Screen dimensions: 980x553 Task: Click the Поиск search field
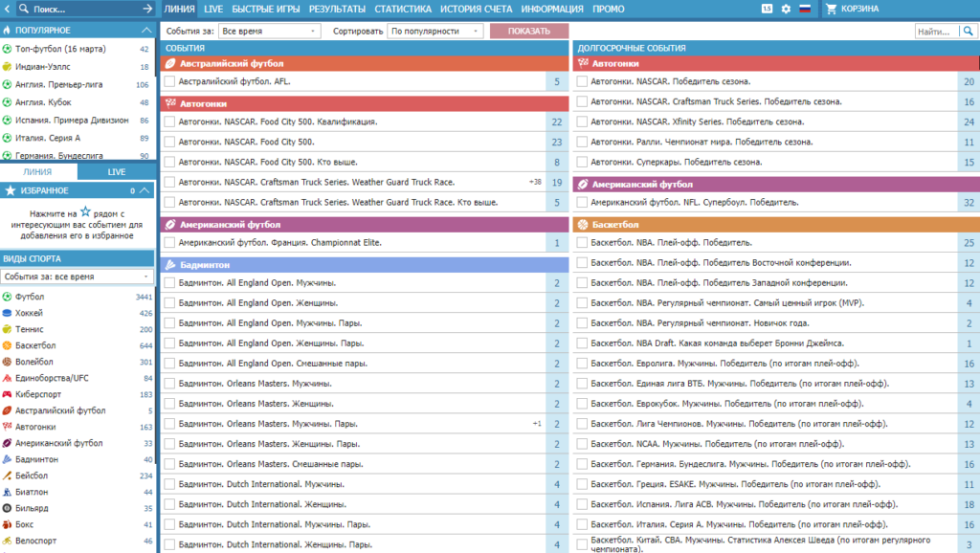coord(84,9)
